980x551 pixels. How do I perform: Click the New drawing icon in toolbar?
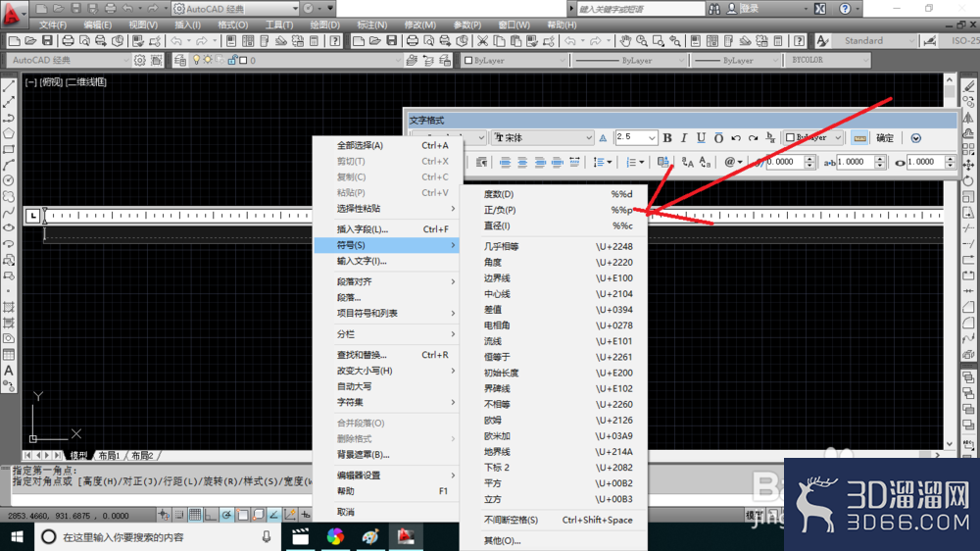tap(14, 40)
